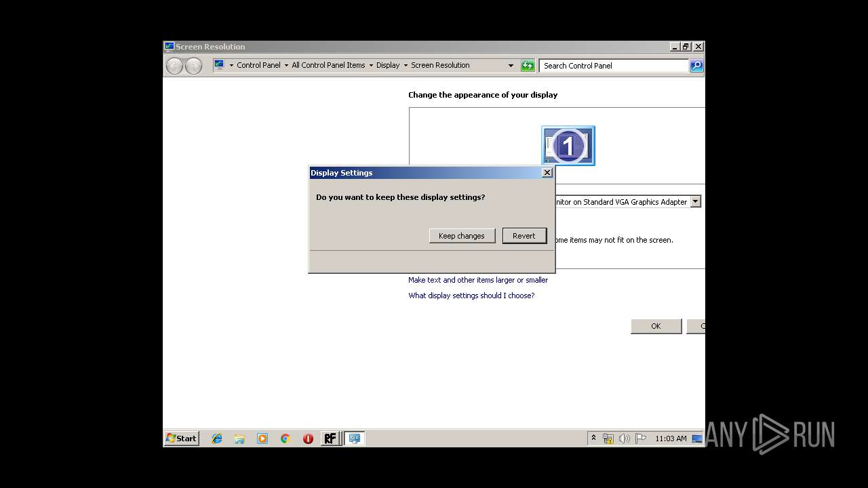Image resolution: width=868 pixels, height=488 pixels.
Task: Open Windows Explorer folder icon in taskbar
Action: pos(239,439)
